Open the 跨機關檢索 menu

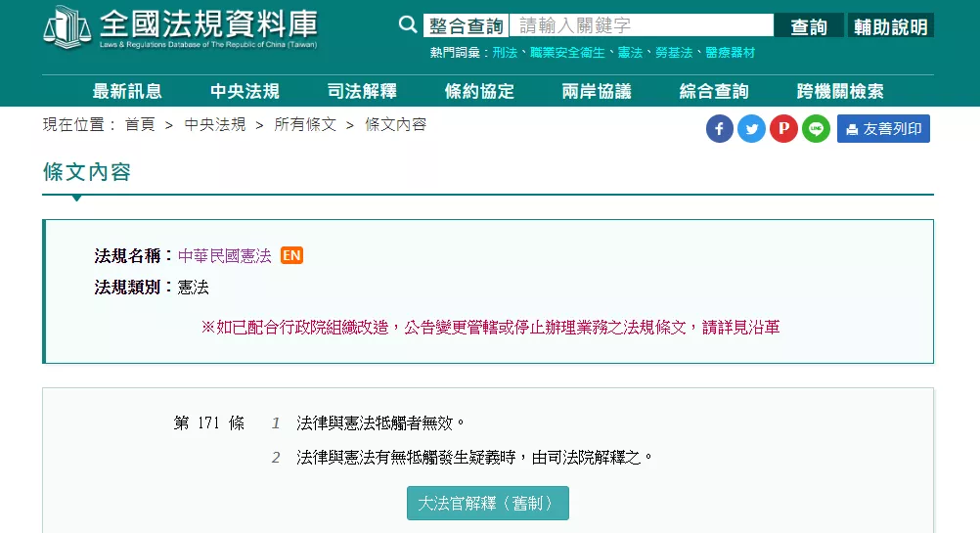[840, 91]
